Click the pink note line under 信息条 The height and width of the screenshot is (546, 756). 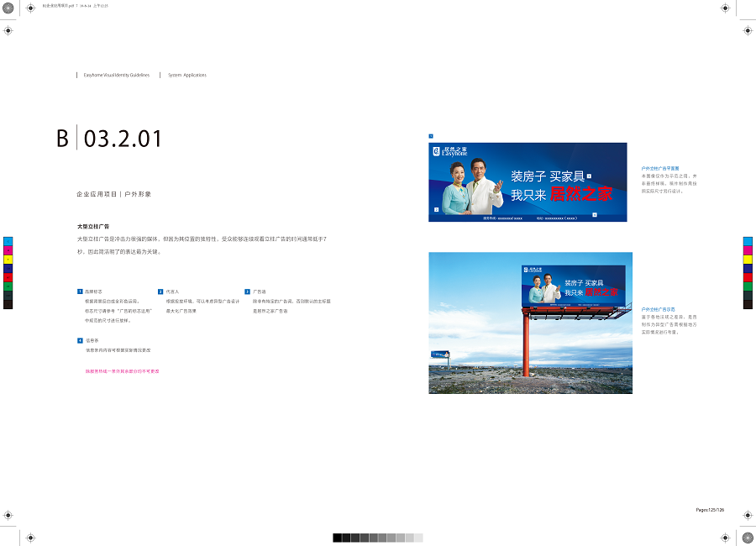[x=123, y=371]
